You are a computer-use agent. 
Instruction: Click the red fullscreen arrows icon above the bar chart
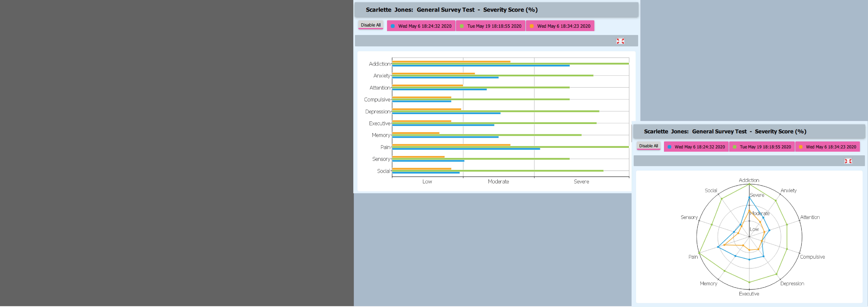coord(620,41)
